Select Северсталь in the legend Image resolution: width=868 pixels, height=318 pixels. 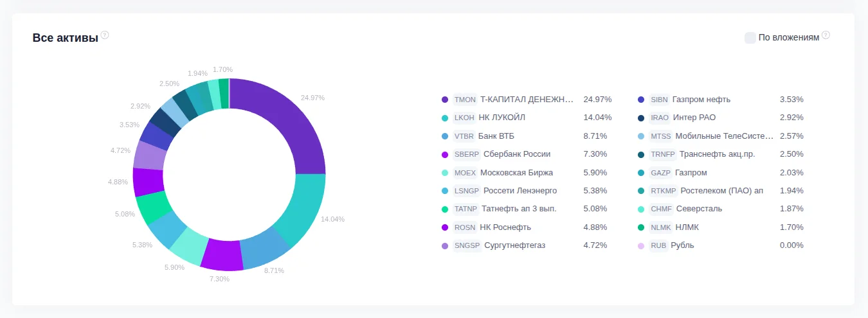pyautogui.click(x=699, y=209)
